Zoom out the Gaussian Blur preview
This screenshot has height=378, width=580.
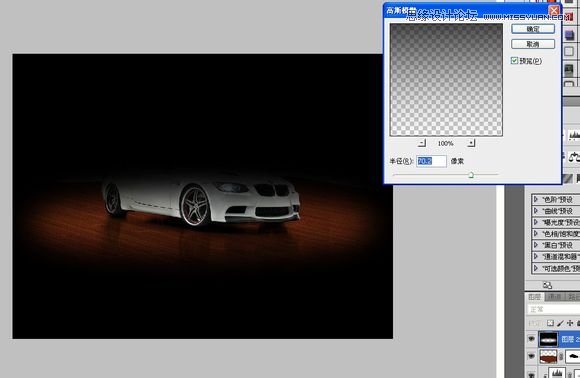(422, 143)
